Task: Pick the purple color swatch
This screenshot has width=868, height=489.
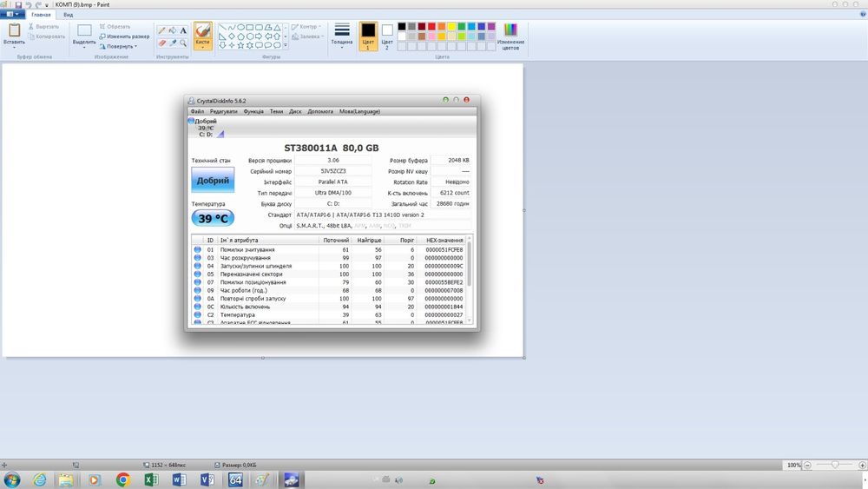Action: point(491,27)
